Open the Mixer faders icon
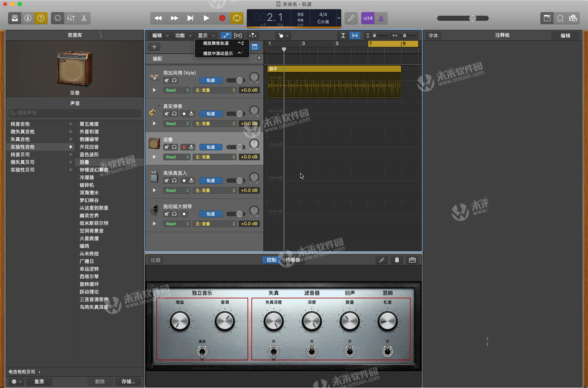Image resolution: width=588 pixels, height=388 pixels. point(71,18)
